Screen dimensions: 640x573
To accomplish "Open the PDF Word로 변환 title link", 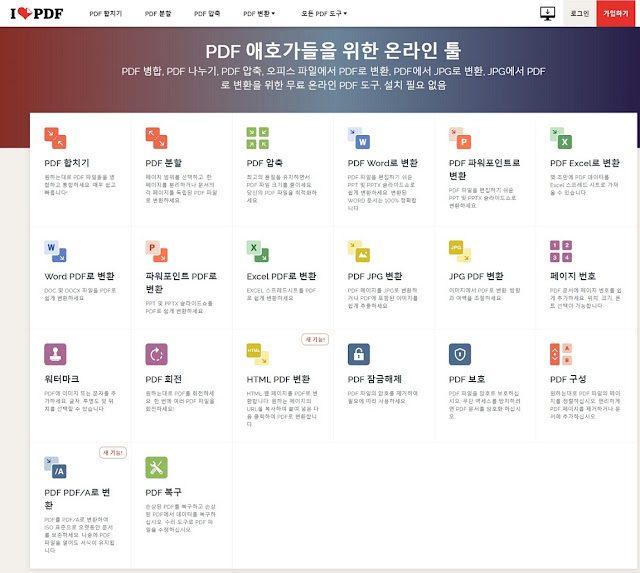I will pos(383,163).
